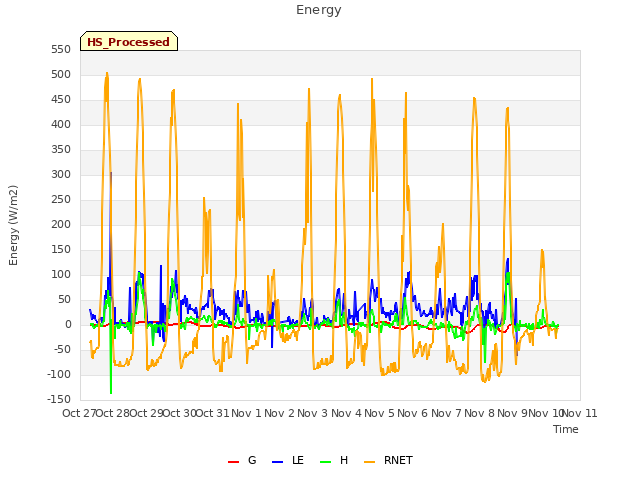640x480 pixels.
Task: Click the Time x-axis label
Action: (x=566, y=429)
